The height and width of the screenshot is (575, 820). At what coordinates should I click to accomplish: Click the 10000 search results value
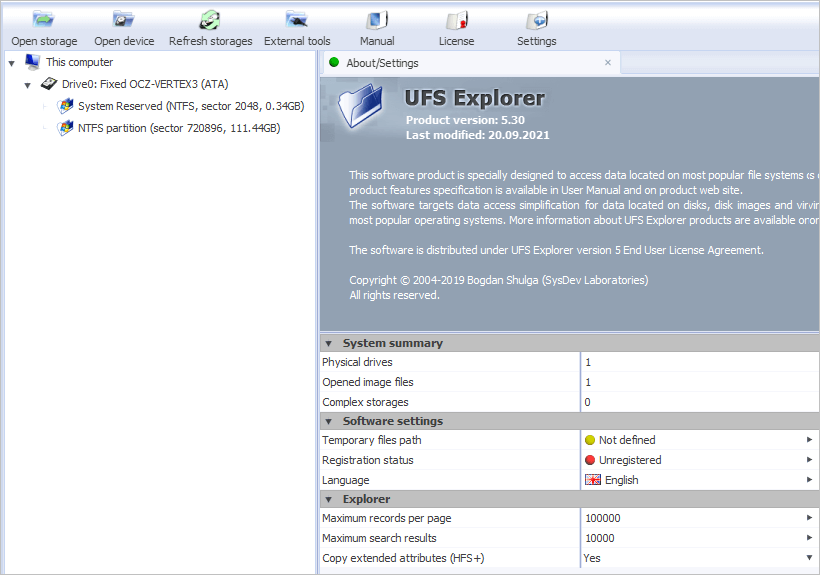point(600,538)
